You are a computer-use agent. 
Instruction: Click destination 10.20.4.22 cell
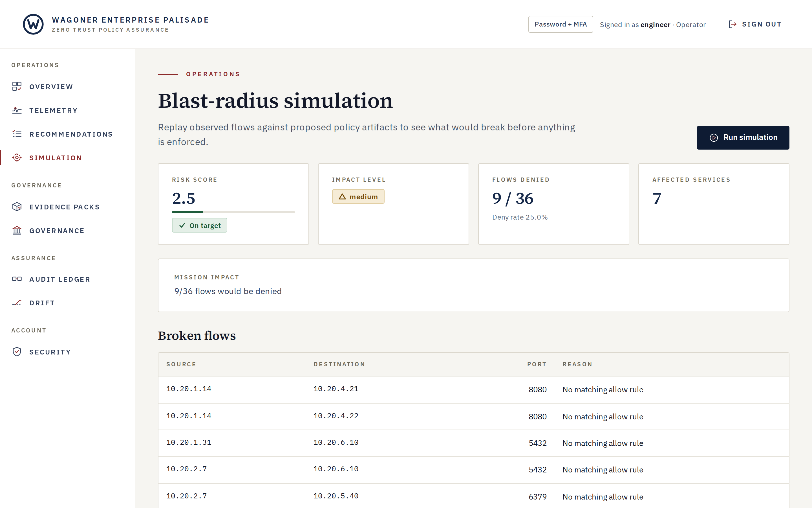click(x=336, y=416)
